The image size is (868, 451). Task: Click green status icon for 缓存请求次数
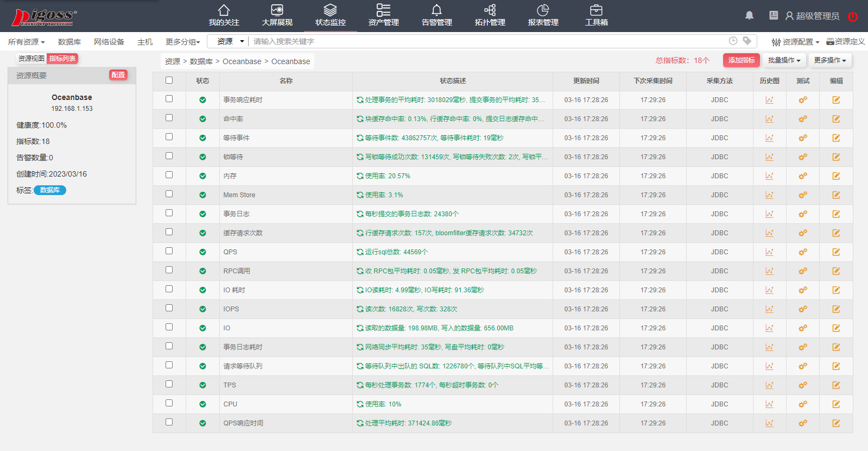(202, 233)
